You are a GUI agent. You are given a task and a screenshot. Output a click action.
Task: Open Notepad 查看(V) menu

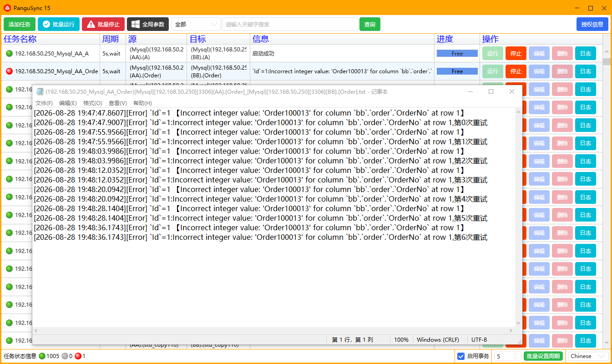(x=118, y=103)
